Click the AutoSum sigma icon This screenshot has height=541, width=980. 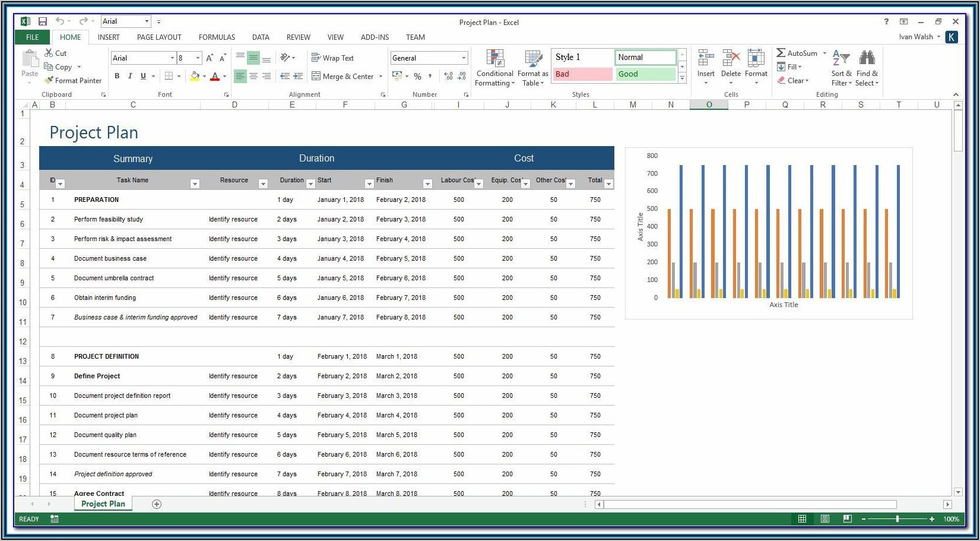tap(781, 53)
